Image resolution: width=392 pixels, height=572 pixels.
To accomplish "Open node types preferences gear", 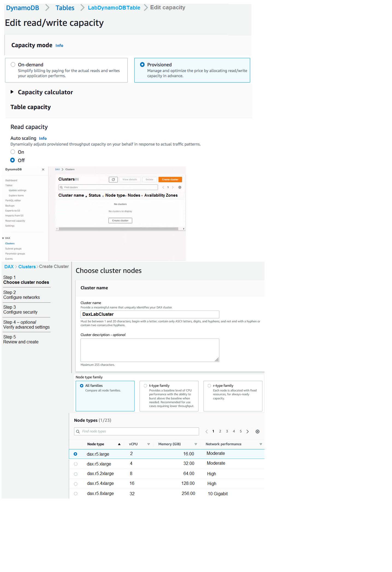I will coord(257,432).
